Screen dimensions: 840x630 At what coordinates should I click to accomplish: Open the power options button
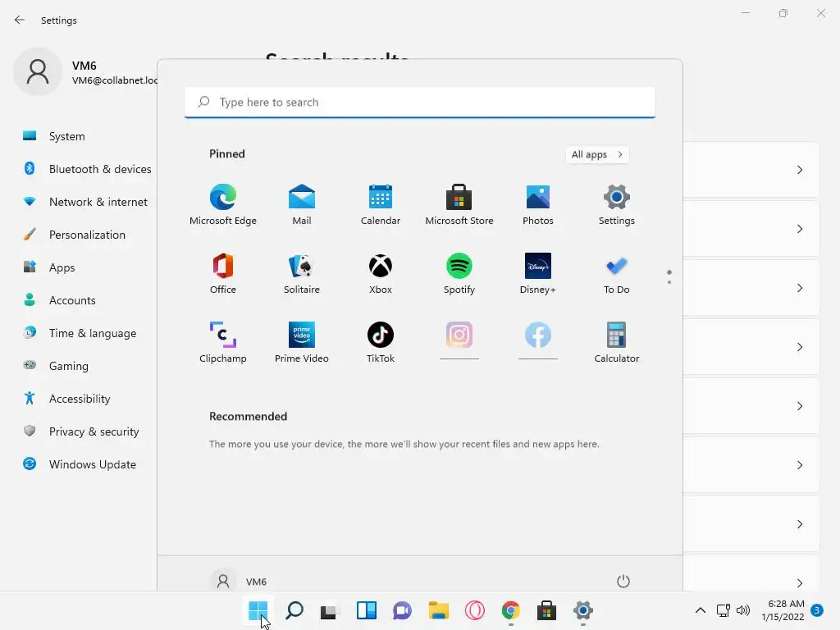[623, 582]
